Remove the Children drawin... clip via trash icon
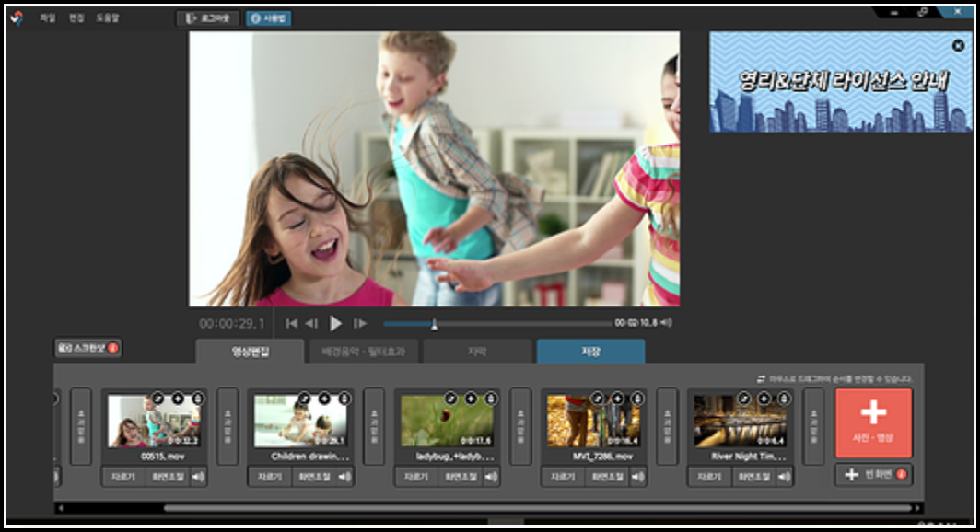The width and height of the screenshot is (980, 532). pyautogui.click(x=344, y=399)
